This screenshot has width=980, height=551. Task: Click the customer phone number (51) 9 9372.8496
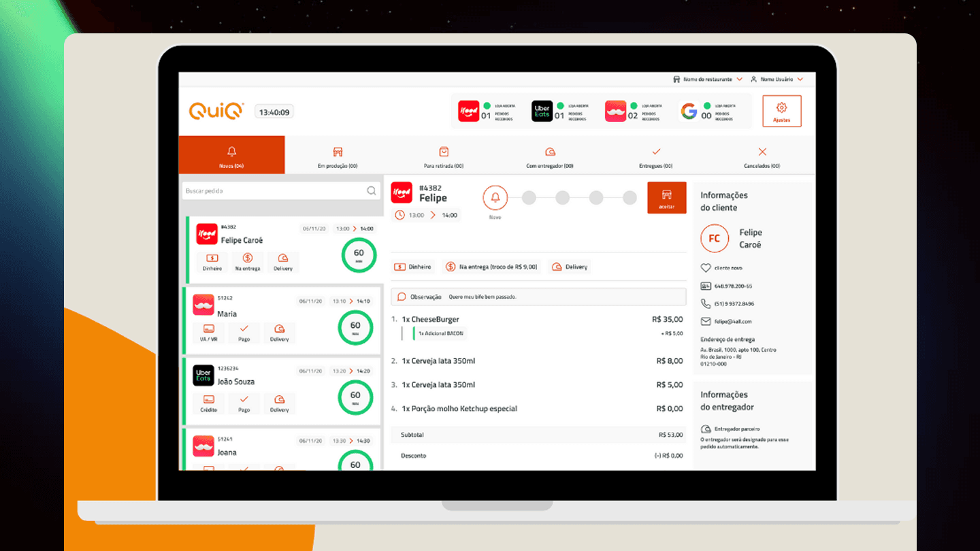(x=734, y=304)
